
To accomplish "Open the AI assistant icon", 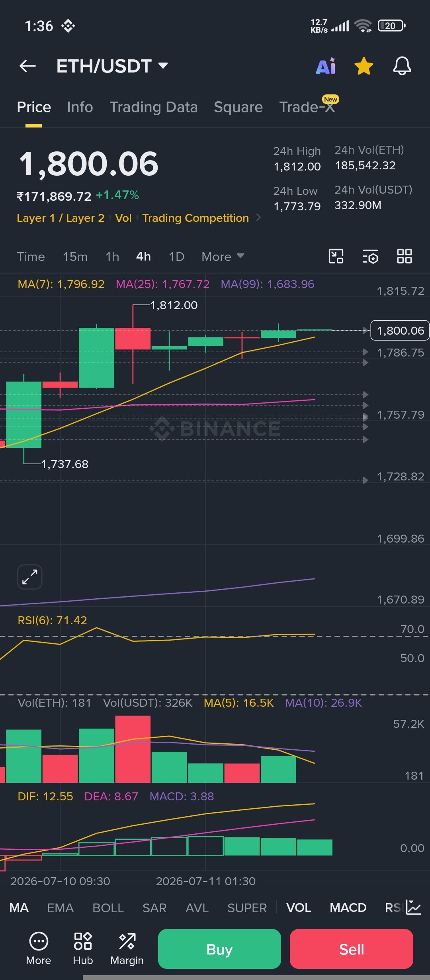I will pos(326,66).
